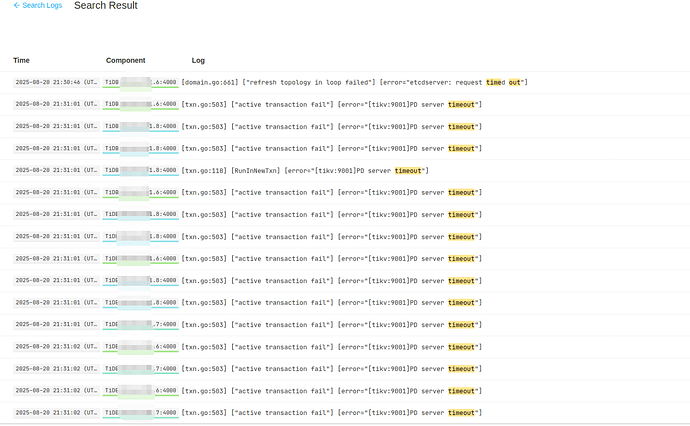Image resolution: width=690 pixels, height=426 pixels.
Task: Click TiDB component tag in the RunInNewTxn row
Action: (x=140, y=170)
